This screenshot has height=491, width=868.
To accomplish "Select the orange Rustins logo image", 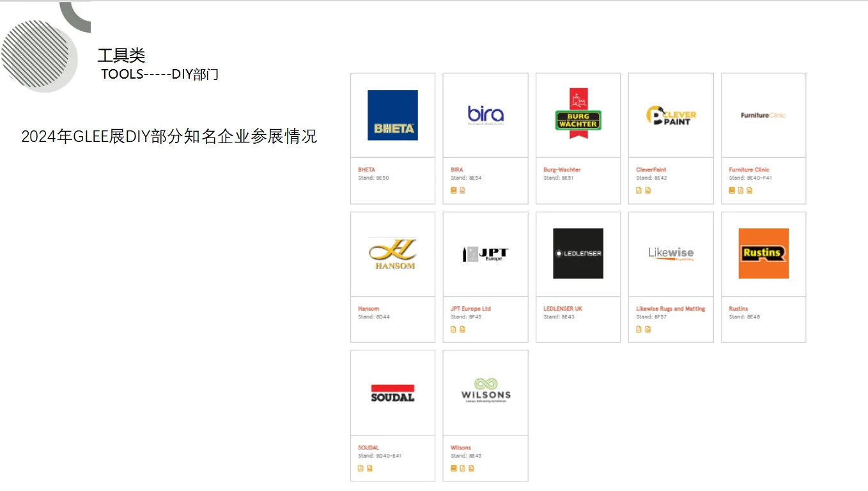I will click(x=763, y=253).
